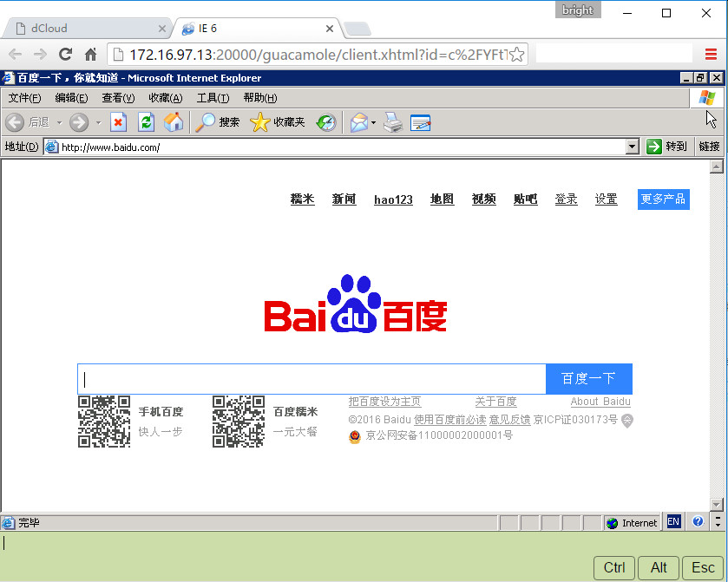Screen dimensions: 728x582
Task: Click the Chrome URL address bar
Action: tap(318, 55)
